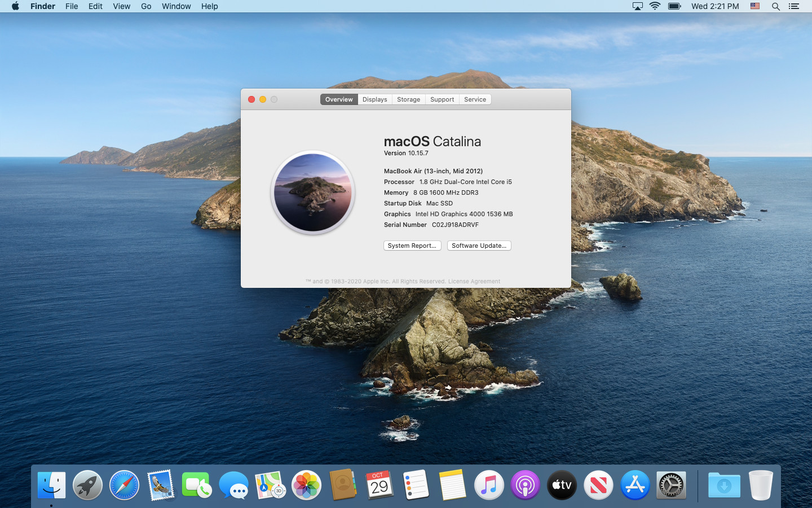Image resolution: width=812 pixels, height=508 pixels.
Task: Open the Photos app in Dock
Action: click(x=306, y=485)
